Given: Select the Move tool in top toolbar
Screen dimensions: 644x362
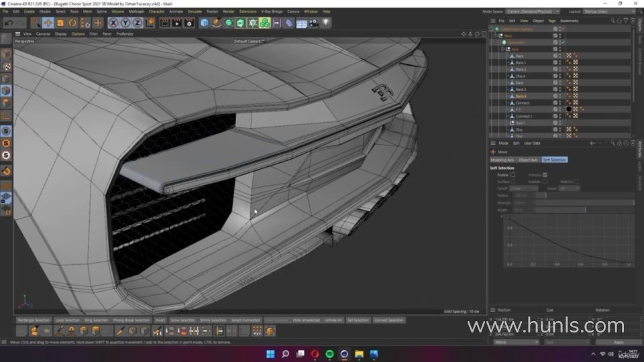Looking at the screenshot, I should pos(48,23).
